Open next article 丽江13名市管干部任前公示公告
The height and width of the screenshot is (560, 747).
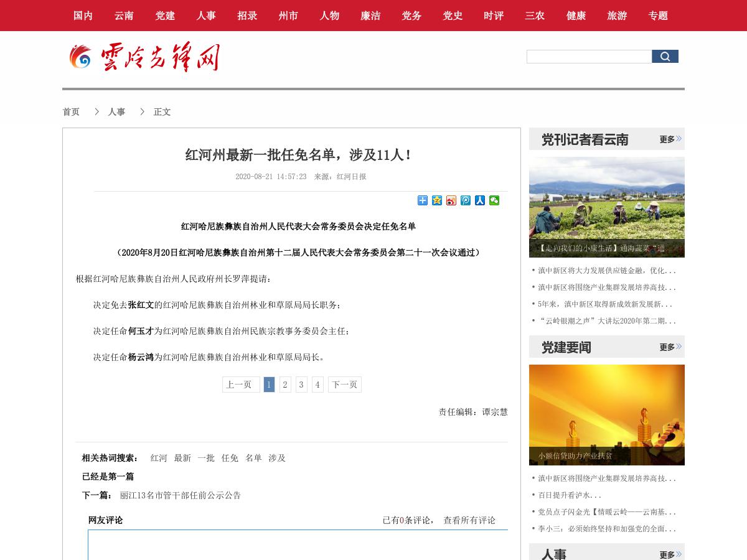[x=179, y=495]
